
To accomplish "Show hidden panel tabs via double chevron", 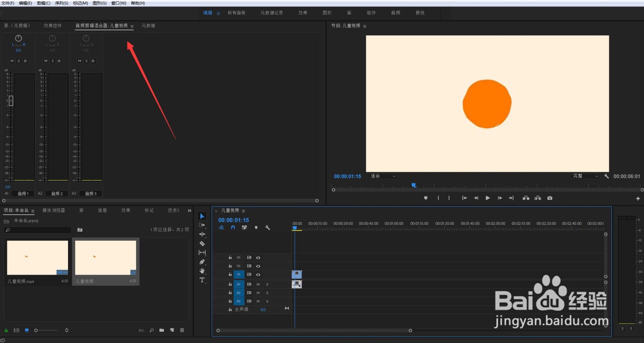I will click(190, 211).
